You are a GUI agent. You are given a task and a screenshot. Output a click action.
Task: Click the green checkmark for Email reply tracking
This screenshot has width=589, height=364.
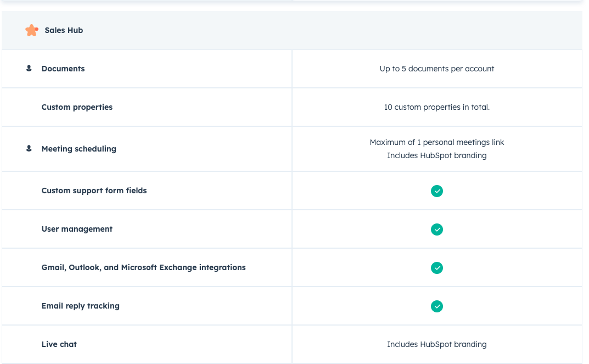click(437, 306)
